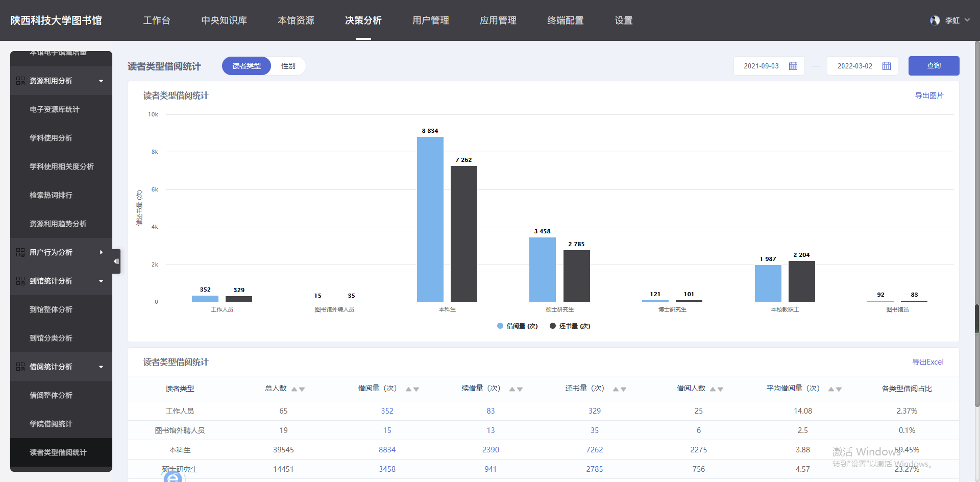Open the end date calendar icon
This screenshot has height=482, width=980.
click(887, 66)
